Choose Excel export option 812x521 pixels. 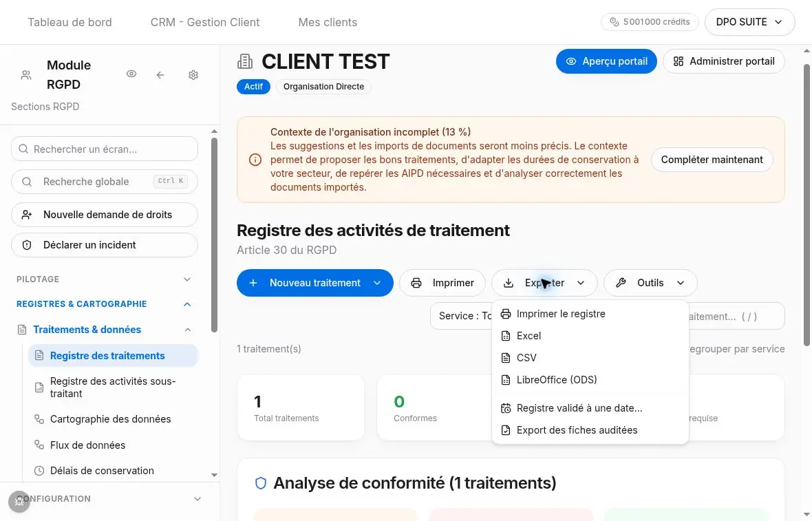[x=590, y=336]
